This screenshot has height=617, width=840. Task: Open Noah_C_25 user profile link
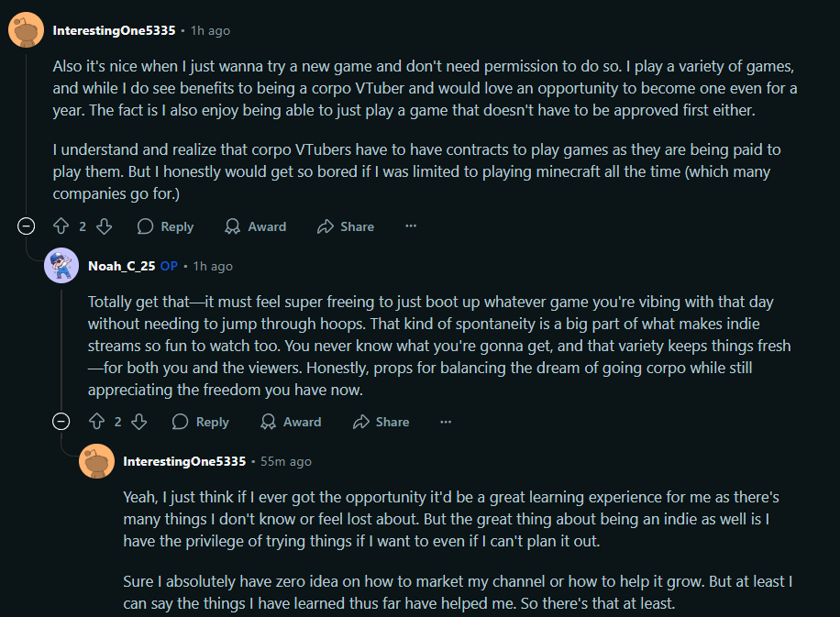pyautogui.click(x=121, y=266)
